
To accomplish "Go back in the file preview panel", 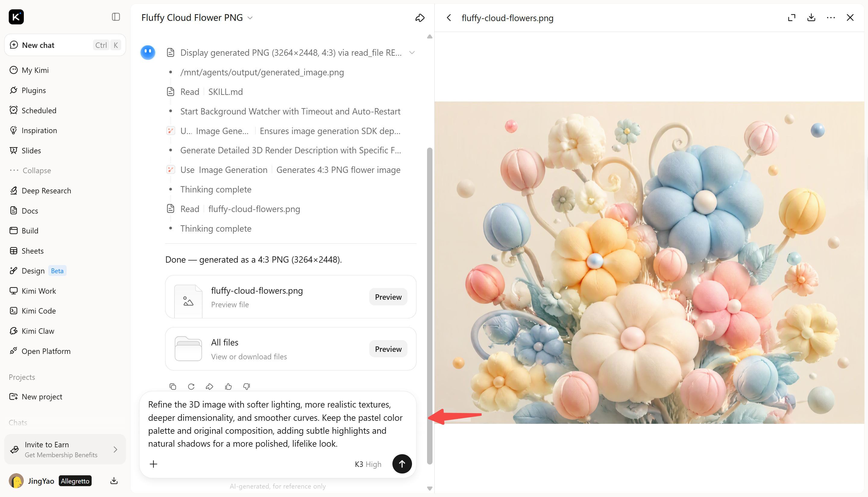I will click(449, 18).
